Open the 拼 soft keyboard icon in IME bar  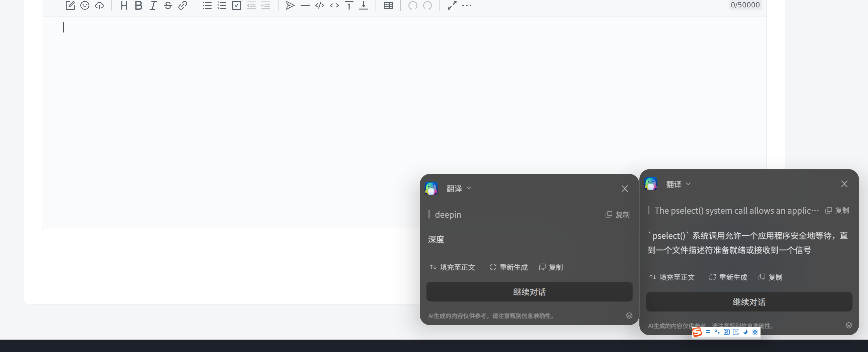(x=736, y=332)
